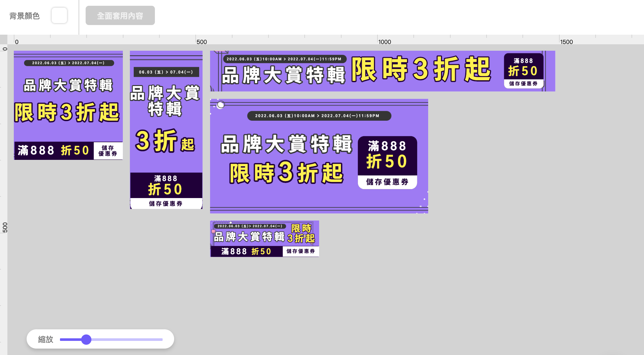Click the 縮放 zoom slider handle
Screen dimensions: 644x355
click(x=86, y=339)
